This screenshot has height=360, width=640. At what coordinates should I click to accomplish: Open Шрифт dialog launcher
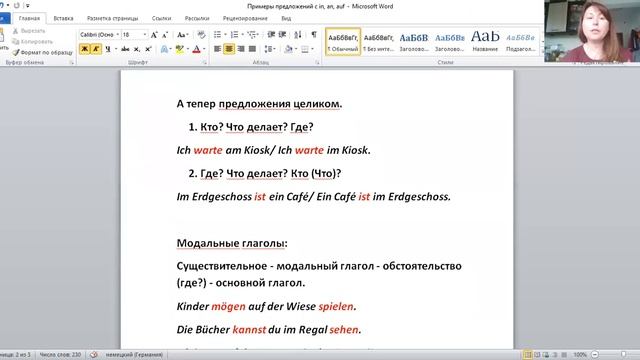(x=204, y=62)
